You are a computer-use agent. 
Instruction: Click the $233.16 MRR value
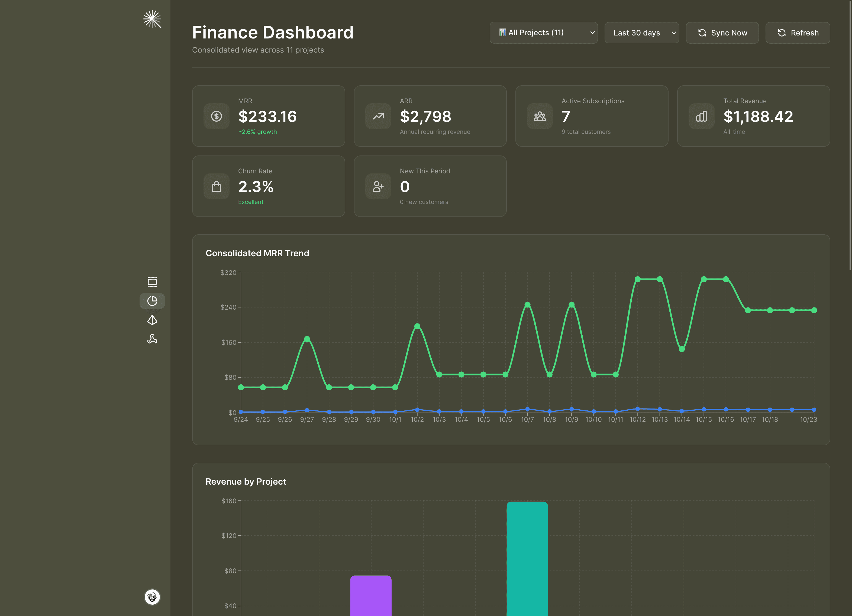pyautogui.click(x=267, y=116)
